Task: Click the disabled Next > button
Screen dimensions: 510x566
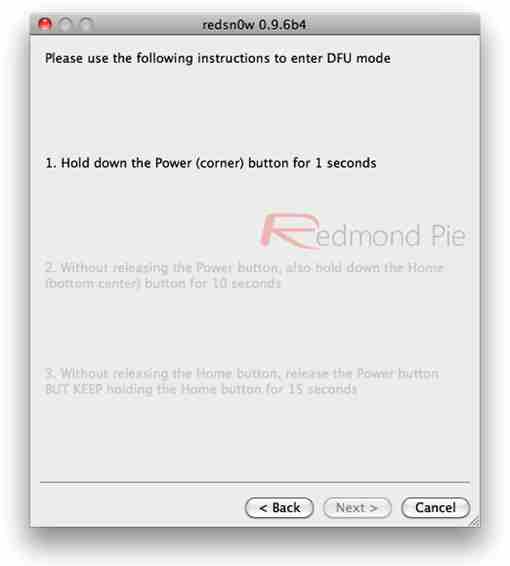Action: 357,508
